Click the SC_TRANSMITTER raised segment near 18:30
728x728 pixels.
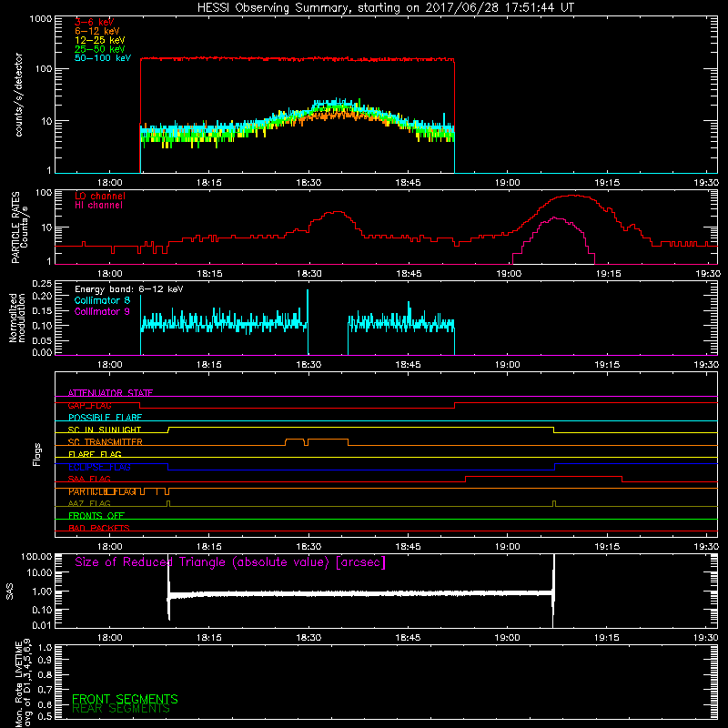[328, 440]
